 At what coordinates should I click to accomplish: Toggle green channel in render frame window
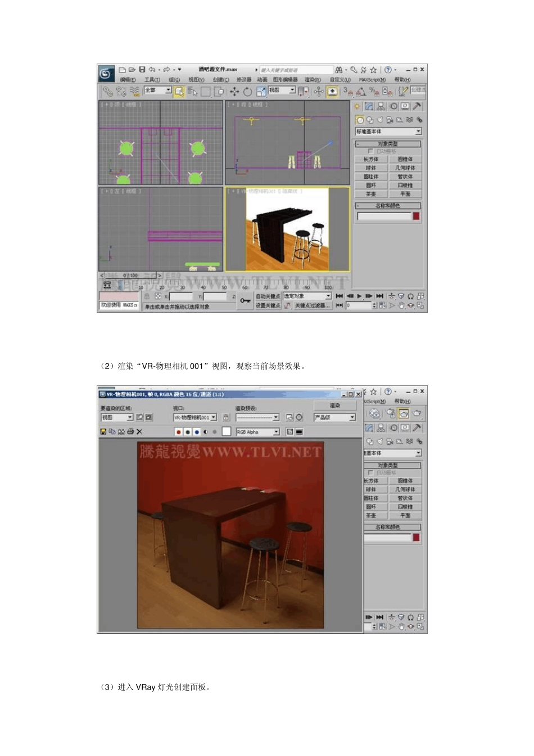tap(188, 432)
